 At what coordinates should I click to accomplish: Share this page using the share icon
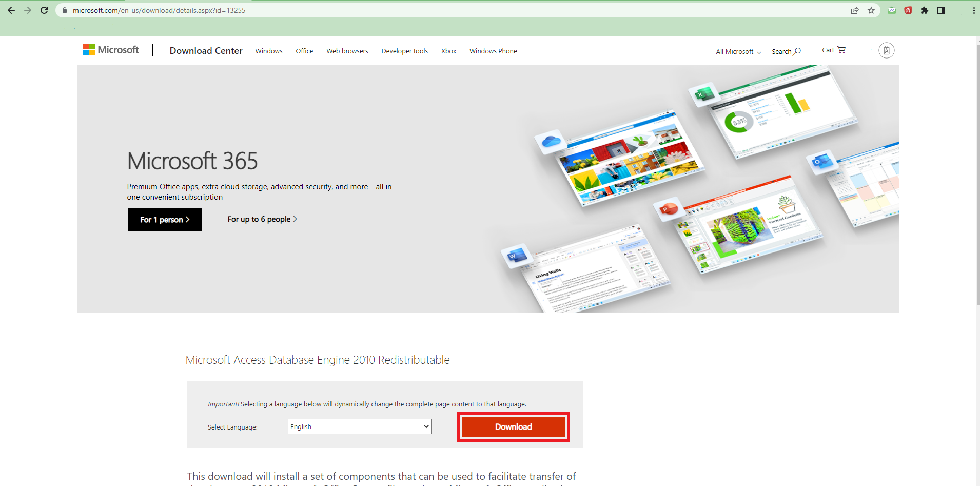855,10
